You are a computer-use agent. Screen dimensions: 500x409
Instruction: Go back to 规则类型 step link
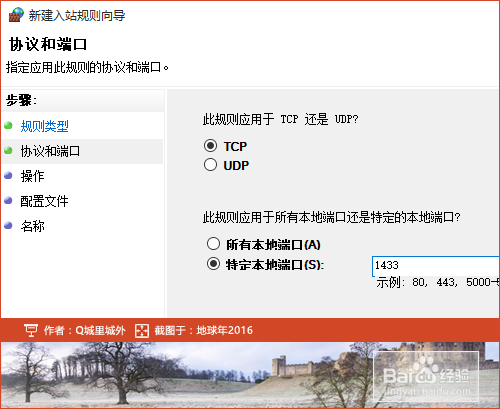coord(44,126)
